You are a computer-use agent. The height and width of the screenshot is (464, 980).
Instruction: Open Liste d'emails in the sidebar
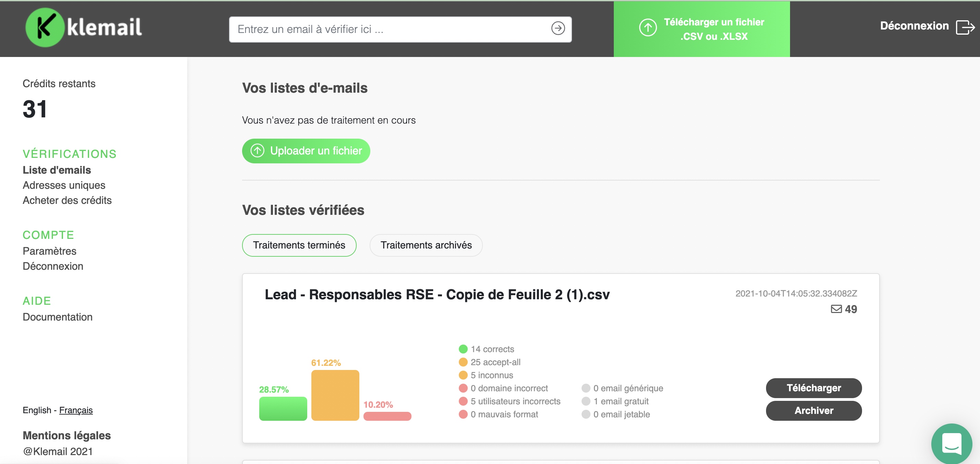[x=57, y=170]
